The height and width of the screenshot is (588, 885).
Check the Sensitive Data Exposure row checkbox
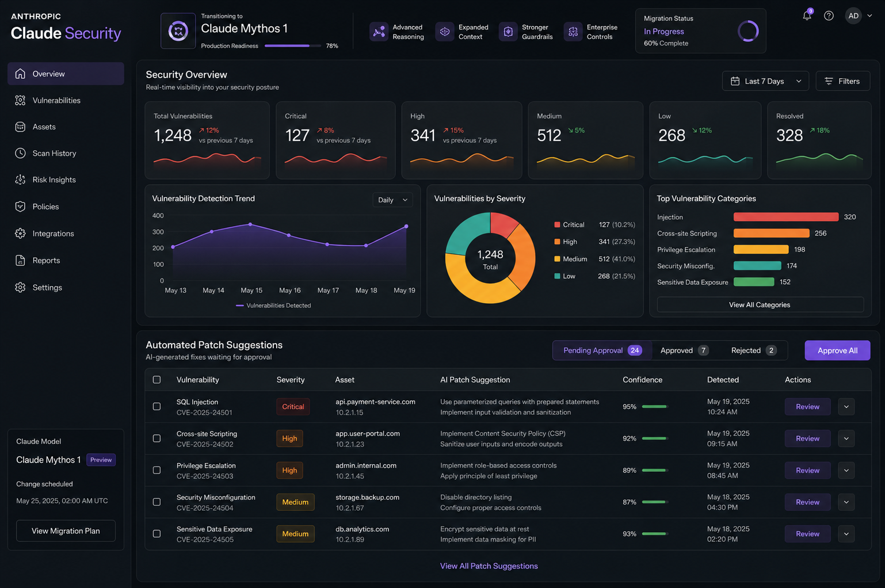(157, 534)
